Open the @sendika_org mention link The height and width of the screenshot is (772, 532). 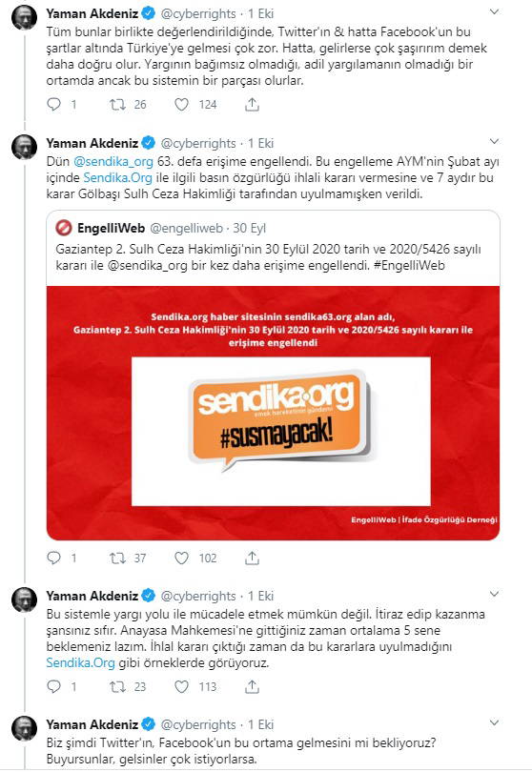[x=113, y=161]
